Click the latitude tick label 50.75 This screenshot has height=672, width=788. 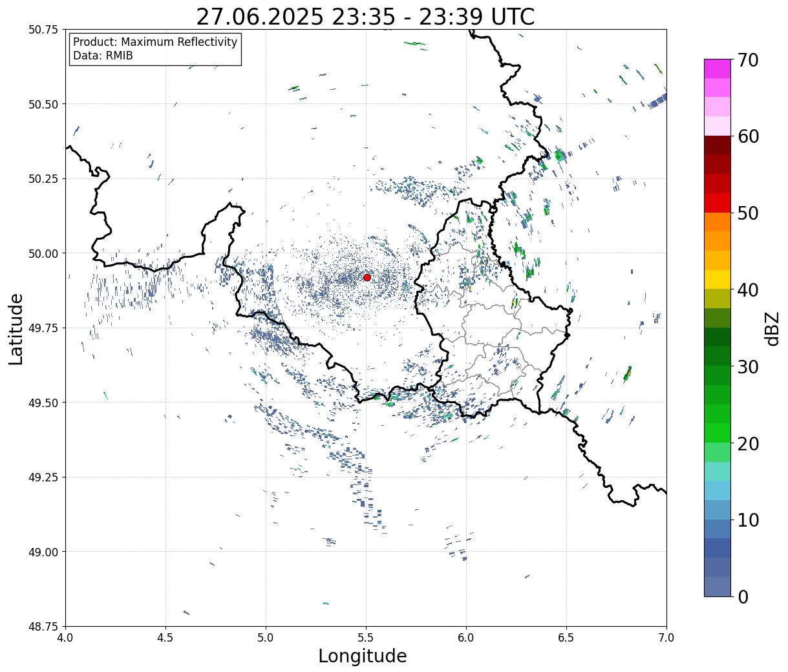[43, 30]
